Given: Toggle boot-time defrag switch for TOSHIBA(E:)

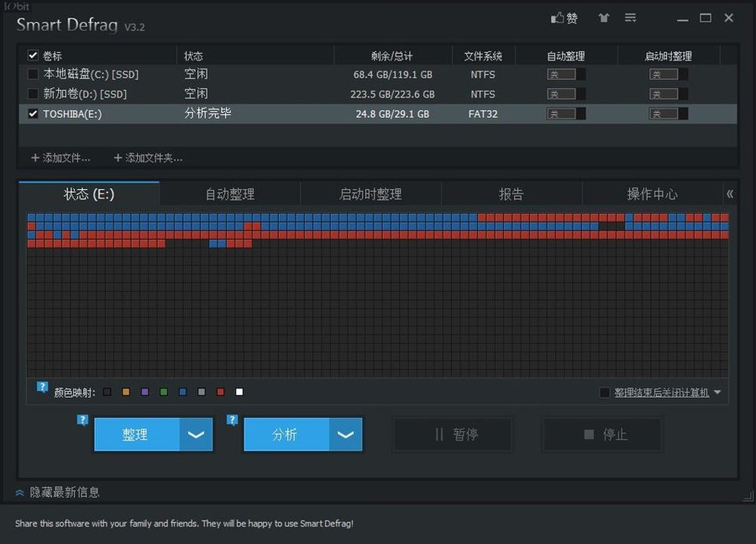Looking at the screenshot, I should point(668,114).
